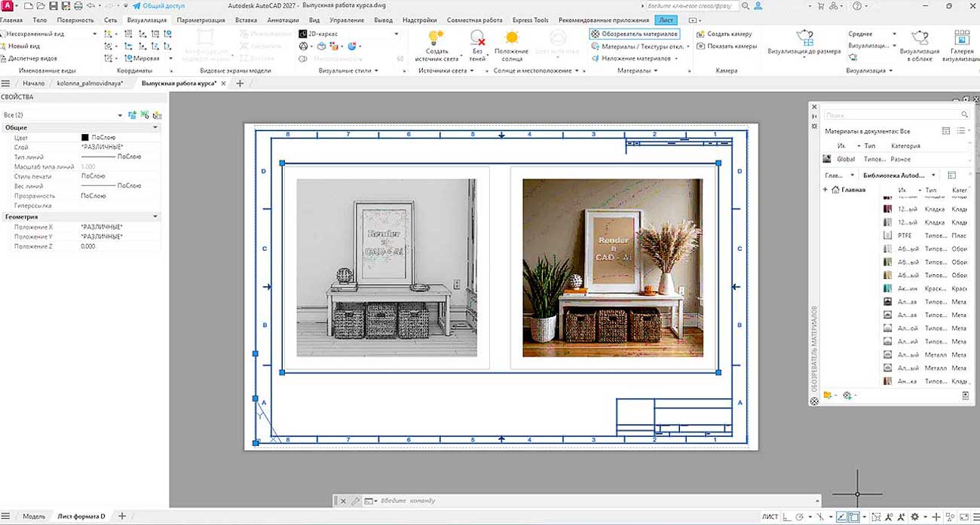
Task: Expand the Главная library tree node
Action: click(825, 190)
